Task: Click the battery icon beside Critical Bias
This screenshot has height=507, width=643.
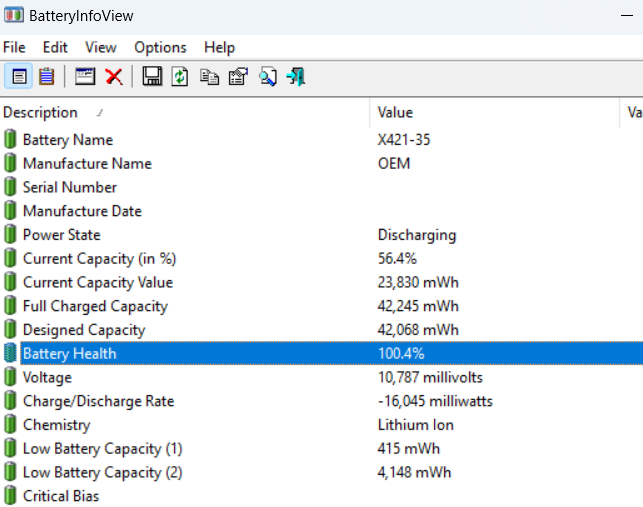Action: coord(10,496)
